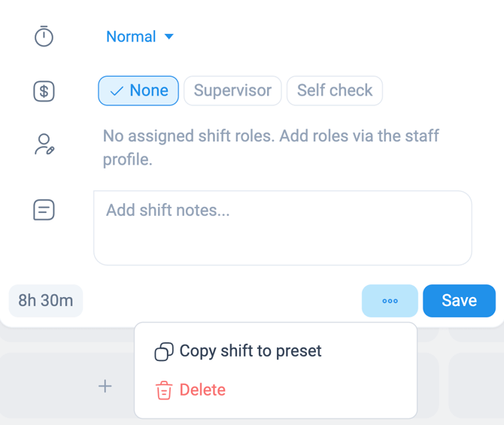This screenshot has height=425, width=504.
Task: Click the shift notes icon
Action: coord(44,210)
